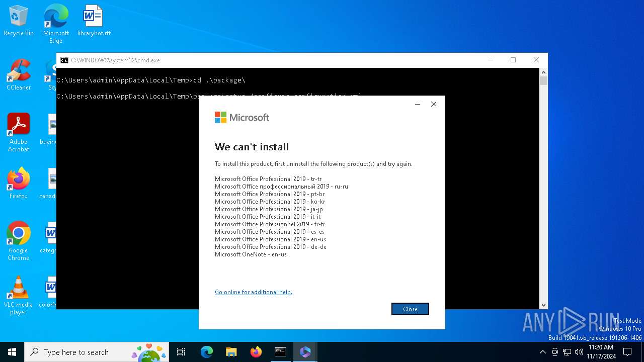
Task: Show hidden system tray icons
Action: coord(542,352)
